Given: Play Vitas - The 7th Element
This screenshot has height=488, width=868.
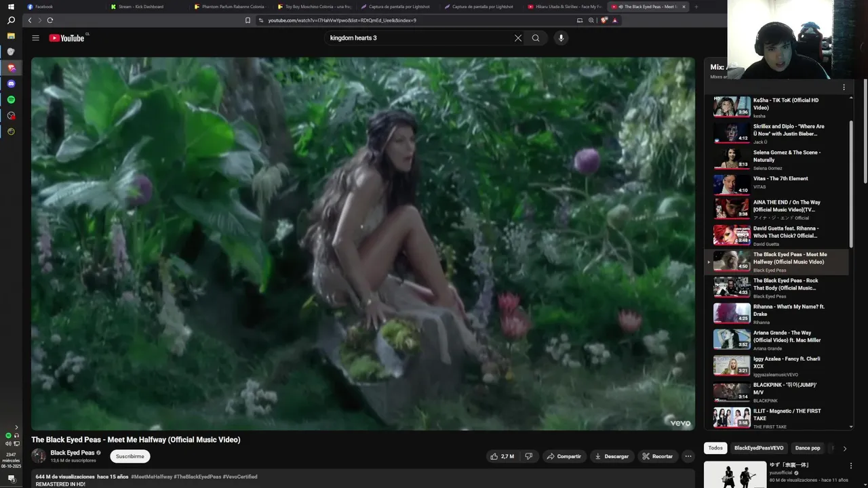Looking at the screenshot, I should [776, 185].
